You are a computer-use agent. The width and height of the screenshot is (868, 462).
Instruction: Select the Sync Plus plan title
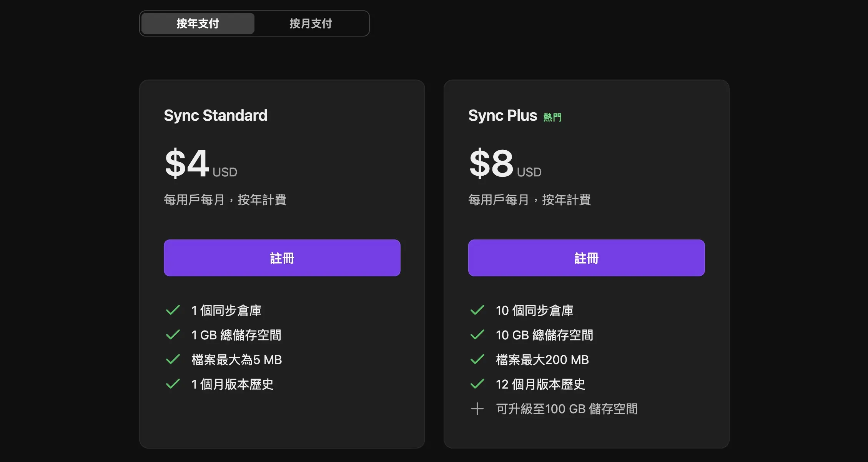click(503, 115)
